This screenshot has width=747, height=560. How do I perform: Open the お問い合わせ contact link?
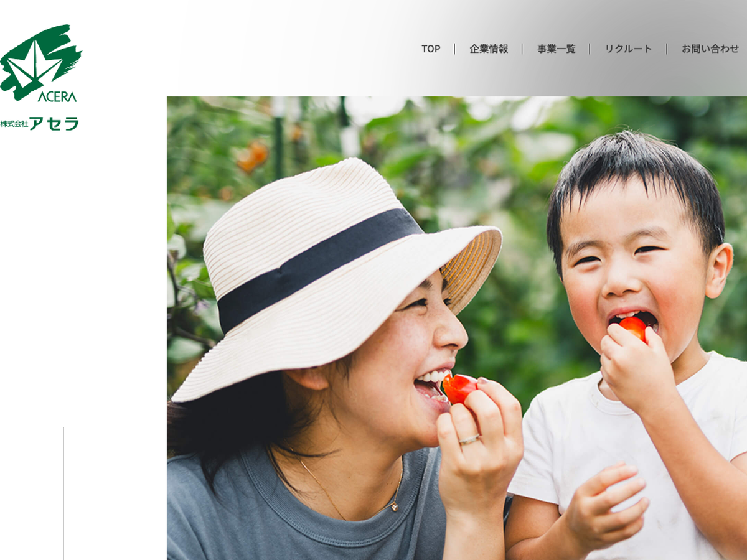click(710, 49)
